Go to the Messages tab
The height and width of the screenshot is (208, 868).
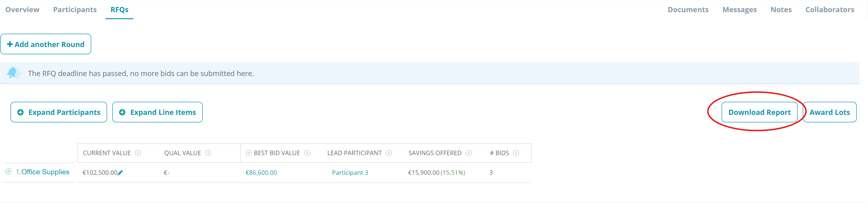(x=739, y=9)
